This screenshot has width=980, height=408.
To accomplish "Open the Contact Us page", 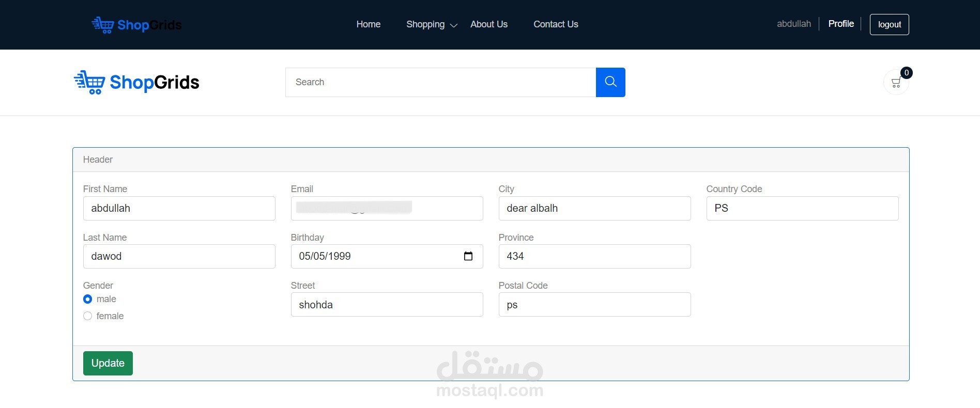I will point(556,24).
